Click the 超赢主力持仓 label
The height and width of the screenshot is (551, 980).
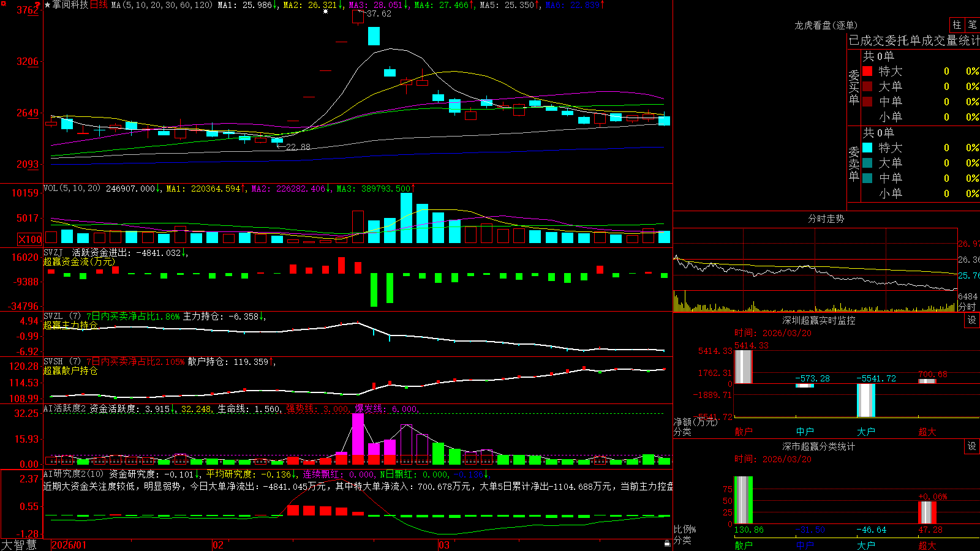point(70,325)
